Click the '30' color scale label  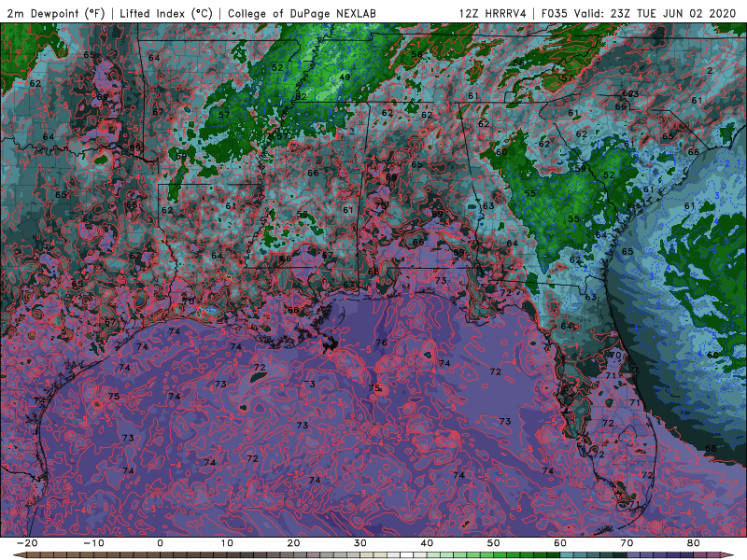pos(360,543)
